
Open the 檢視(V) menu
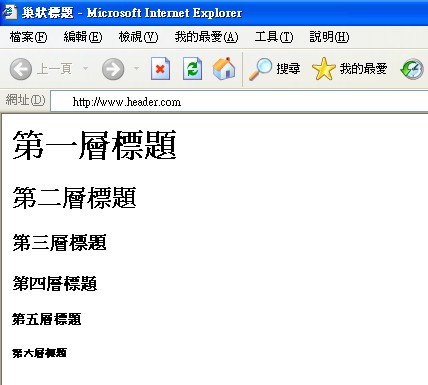(x=138, y=37)
